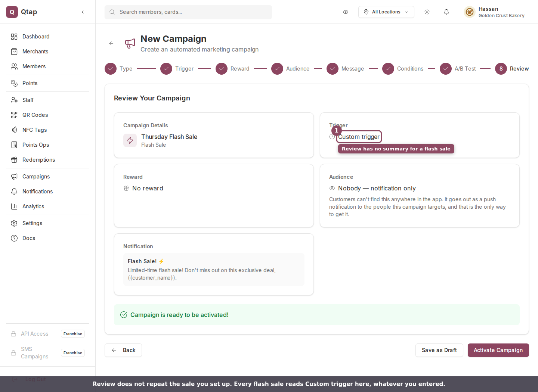Click the API Access lock icon
This screenshot has height=392, width=538.
click(x=13, y=334)
